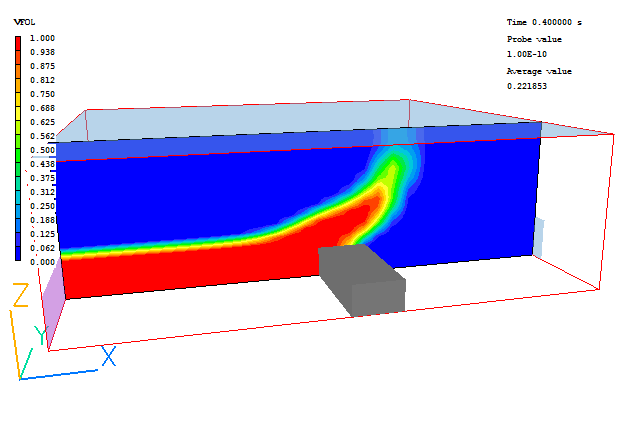The width and height of the screenshot is (640, 441).
Task: Click the Z axis label in orientation triad
Action: [19, 295]
